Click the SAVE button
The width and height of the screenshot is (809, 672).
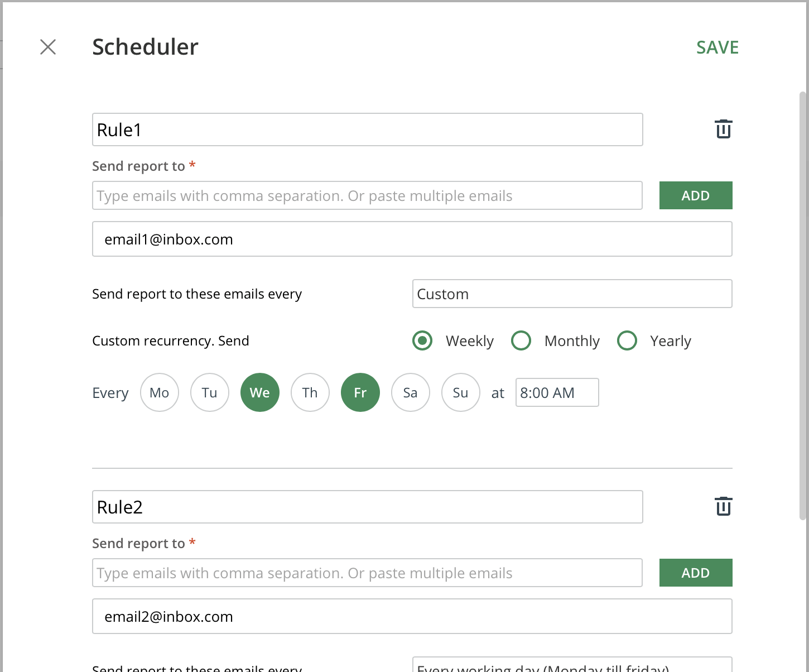point(717,47)
